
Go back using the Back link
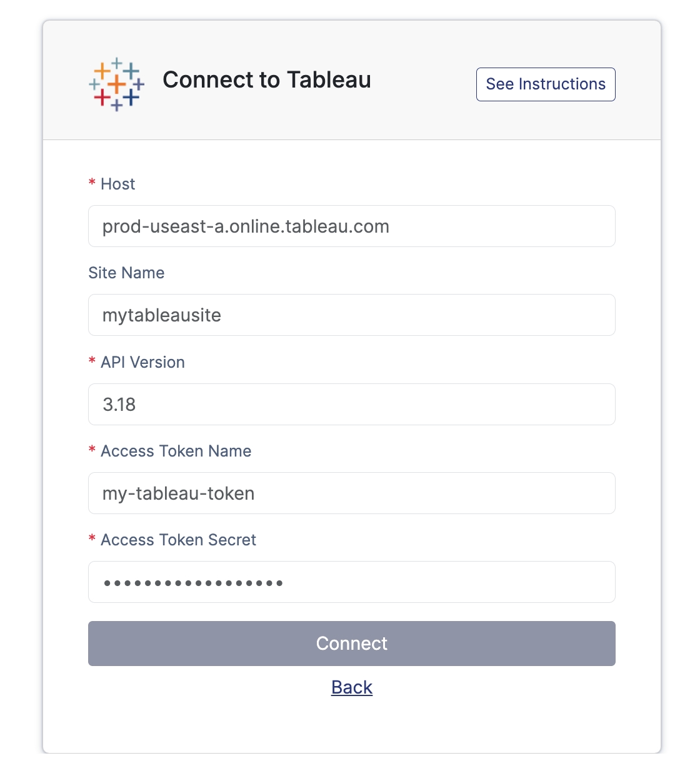point(352,687)
